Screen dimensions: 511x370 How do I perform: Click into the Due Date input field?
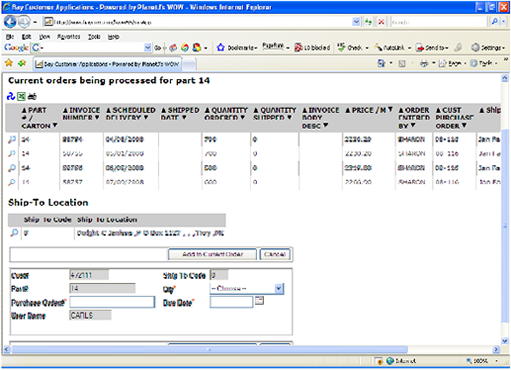231,302
